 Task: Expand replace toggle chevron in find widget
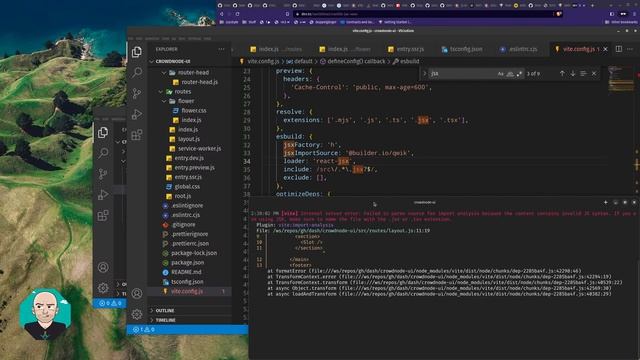424,73
